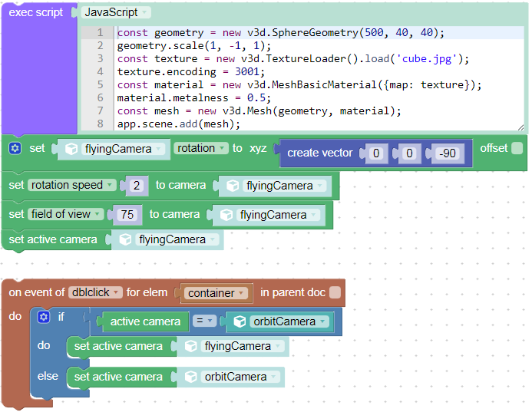Toggle the in parent doc checkbox

(335, 292)
